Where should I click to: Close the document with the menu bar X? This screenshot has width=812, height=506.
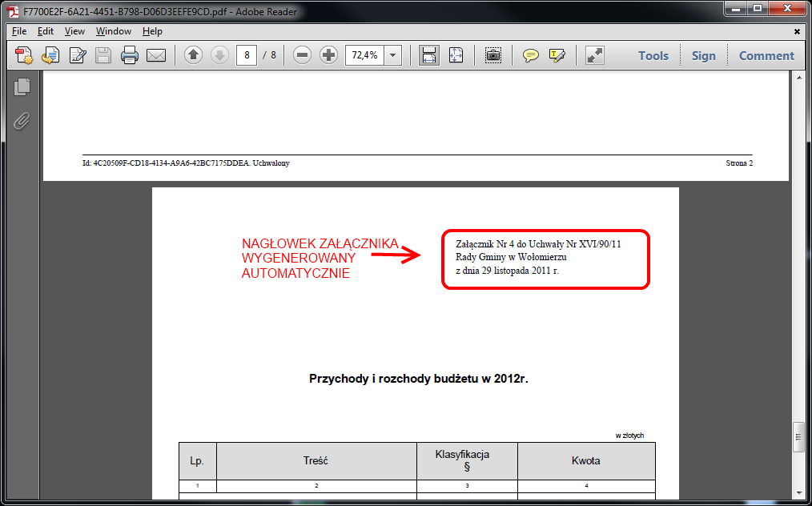(797, 31)
